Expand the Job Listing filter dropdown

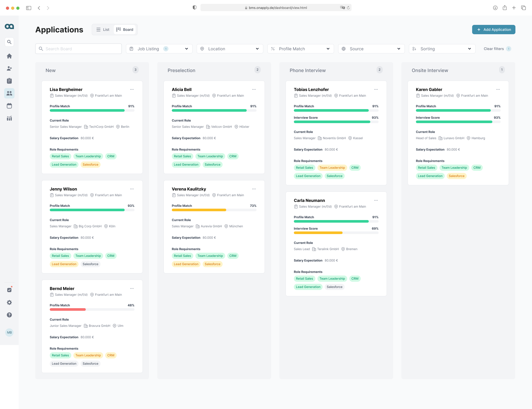click(159, 49)
